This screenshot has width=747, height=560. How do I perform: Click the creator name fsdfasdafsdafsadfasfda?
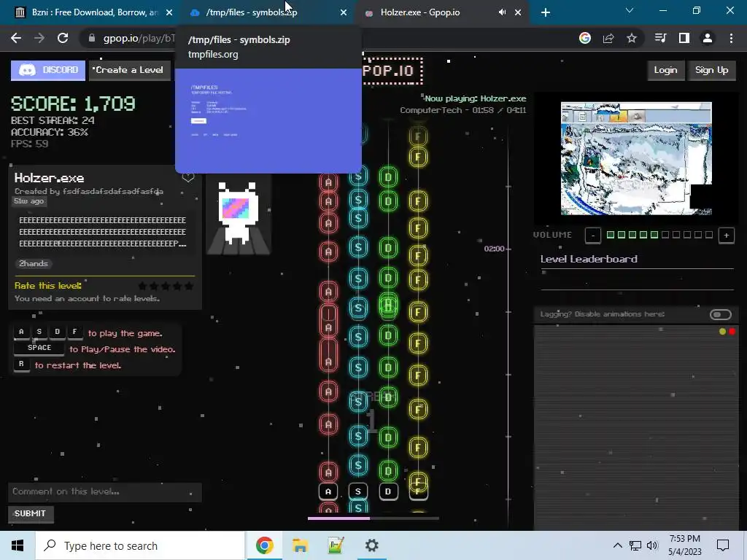click(x=113, y=192)
